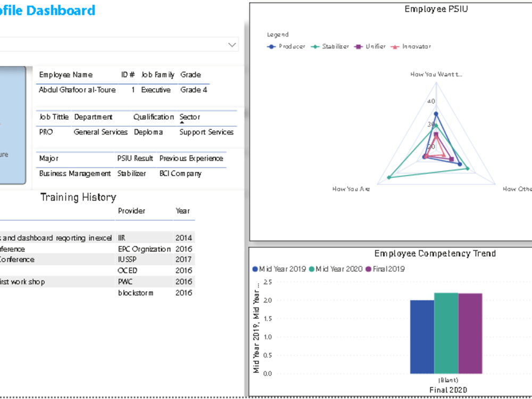532x399 pixels.
Task: Click the PSIU Result column header
Action: pos(135,159)
